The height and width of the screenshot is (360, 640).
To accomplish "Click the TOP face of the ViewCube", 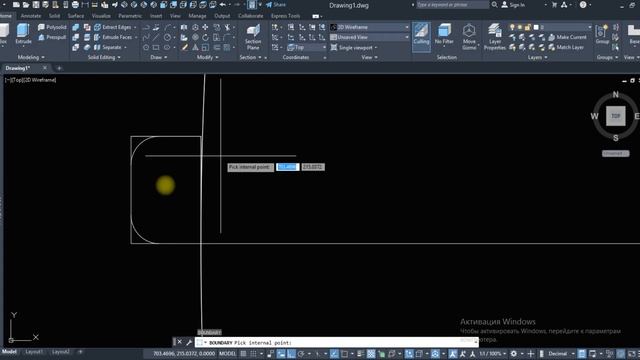I will tap(616, 116).
